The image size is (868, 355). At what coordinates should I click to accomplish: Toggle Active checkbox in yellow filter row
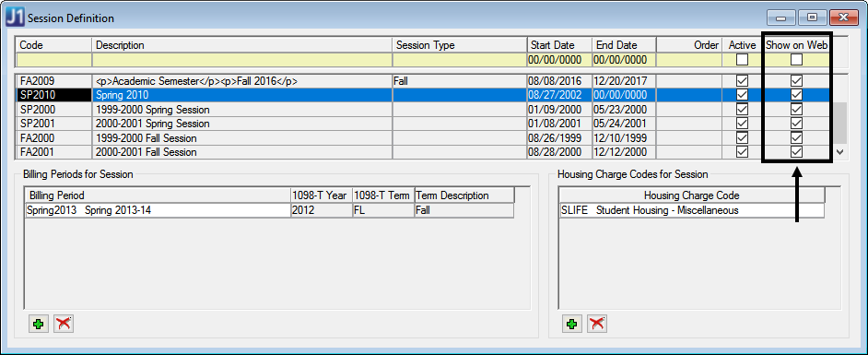[x=742, y=60]
